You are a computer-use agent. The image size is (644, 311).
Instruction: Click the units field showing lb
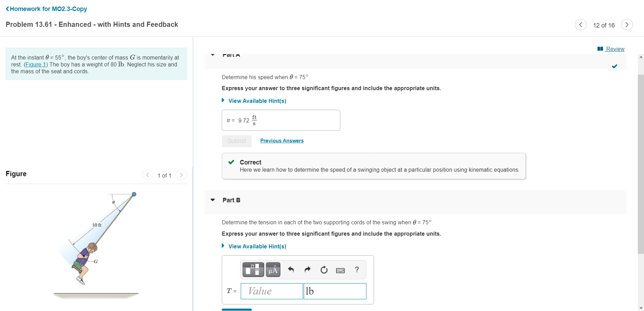pos(335,291)
